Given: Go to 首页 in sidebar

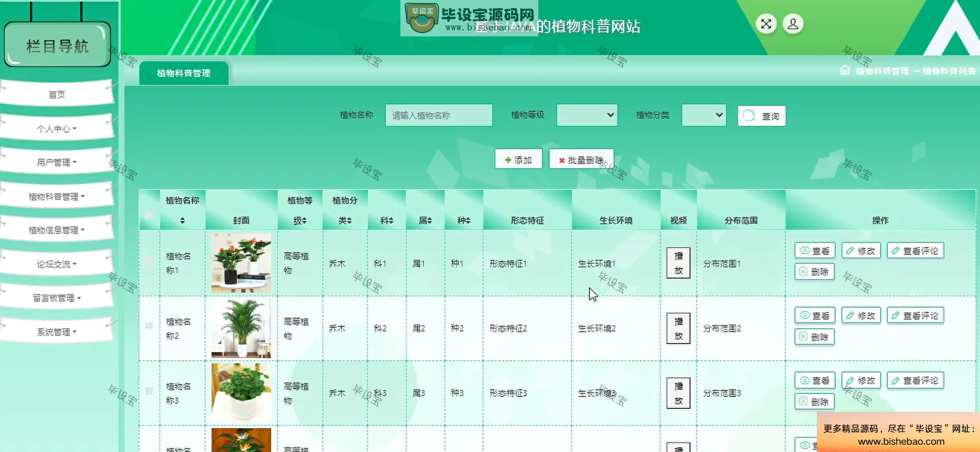Looking at the screenshot, I should click(57, 95).
